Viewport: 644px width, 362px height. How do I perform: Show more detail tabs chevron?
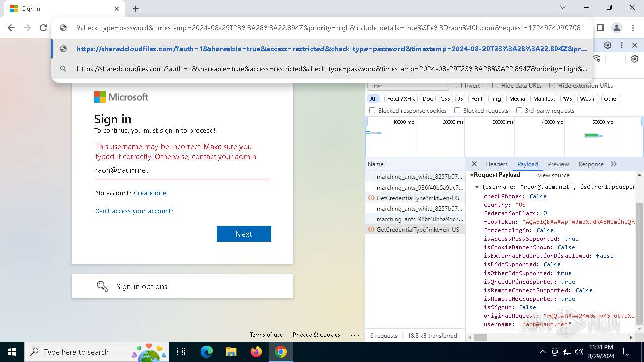(x=614, y=164)
